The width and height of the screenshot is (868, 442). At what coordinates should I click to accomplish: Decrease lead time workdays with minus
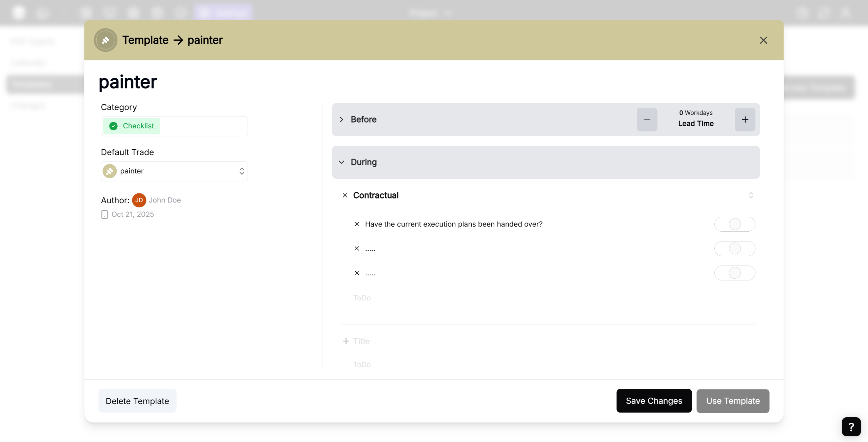647,120
